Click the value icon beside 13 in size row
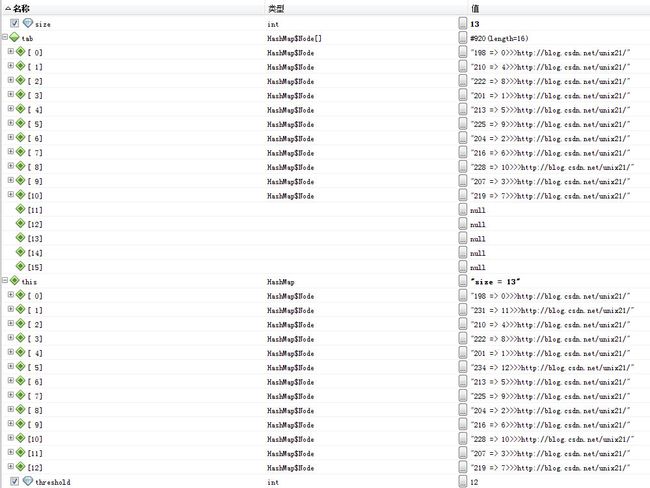Image resolution: width=650 pixels, height=488 pixels. pos(462,22)
